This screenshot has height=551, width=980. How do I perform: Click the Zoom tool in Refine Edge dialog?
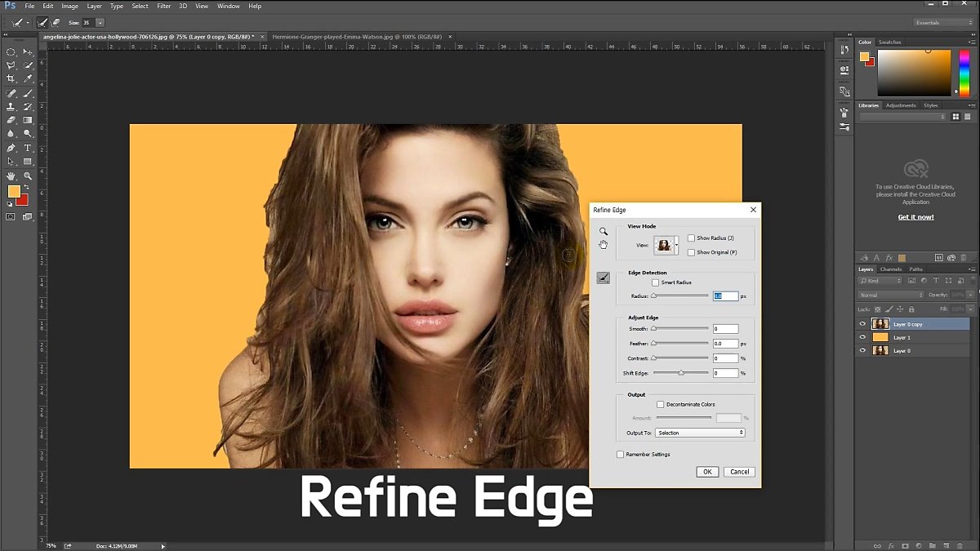[603, 231]
